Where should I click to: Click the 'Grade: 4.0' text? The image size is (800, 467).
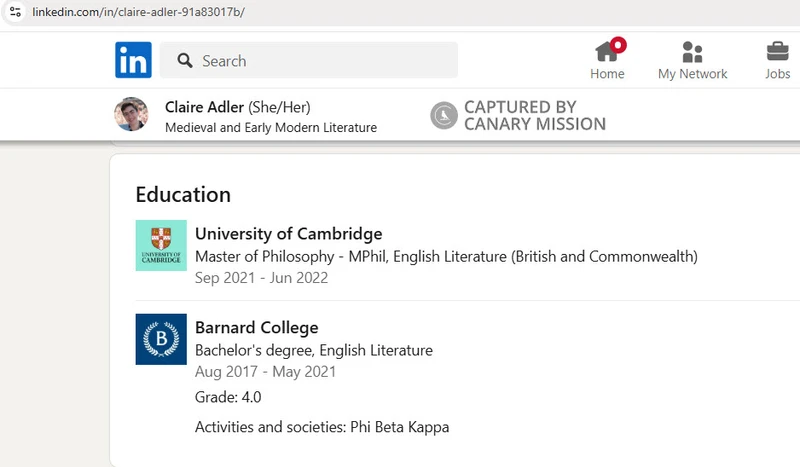228,397
